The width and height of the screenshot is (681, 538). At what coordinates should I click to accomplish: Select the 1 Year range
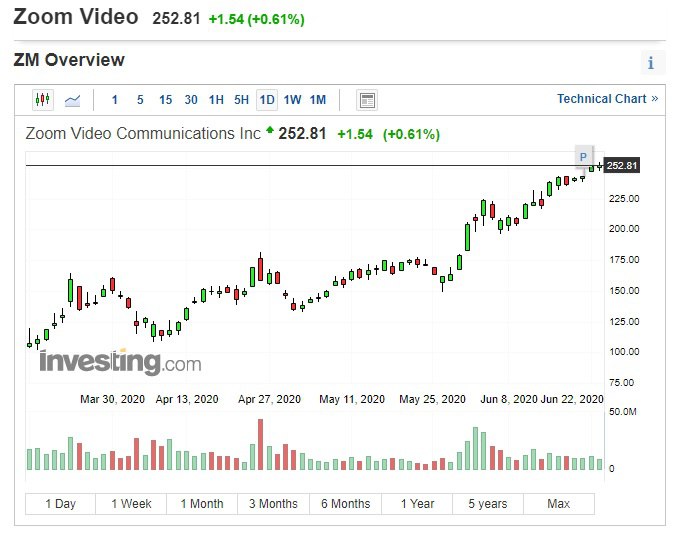click(417, 504)
